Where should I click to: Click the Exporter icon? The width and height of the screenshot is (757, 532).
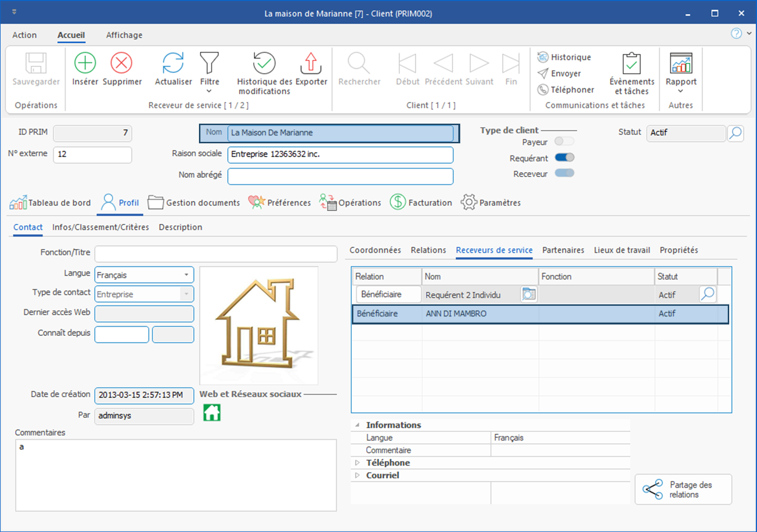311,63
